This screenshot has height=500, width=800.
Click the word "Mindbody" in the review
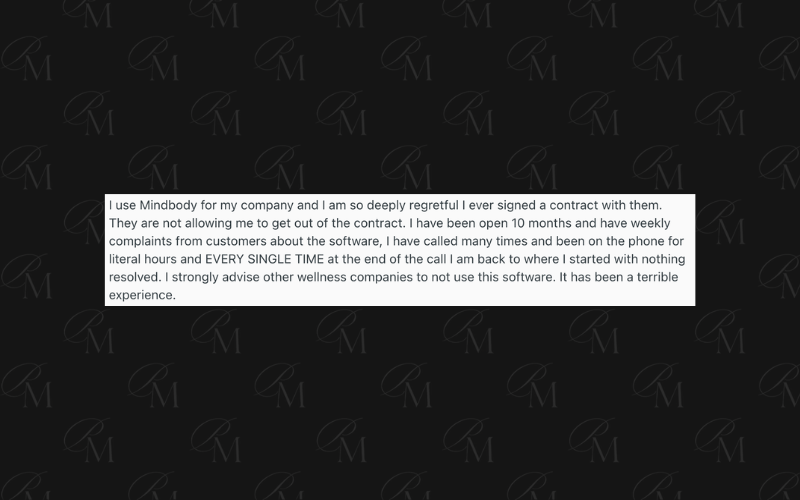168,206
